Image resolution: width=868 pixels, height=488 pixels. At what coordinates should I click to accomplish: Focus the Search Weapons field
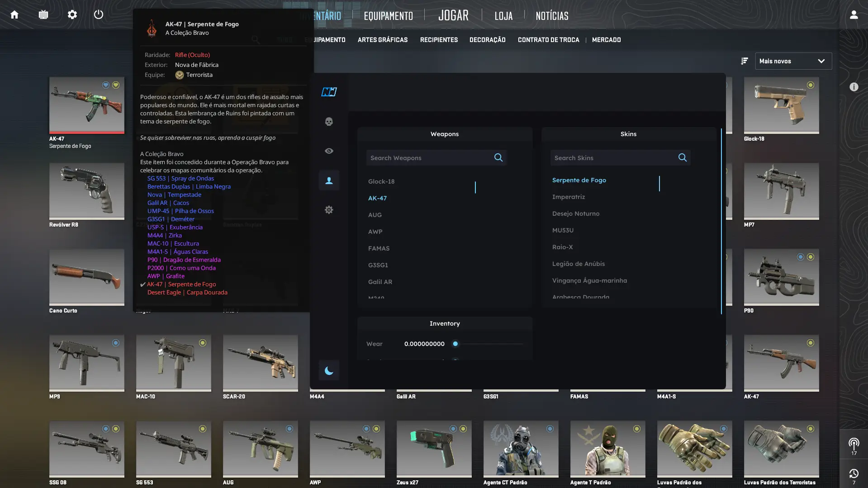[436, 158]
